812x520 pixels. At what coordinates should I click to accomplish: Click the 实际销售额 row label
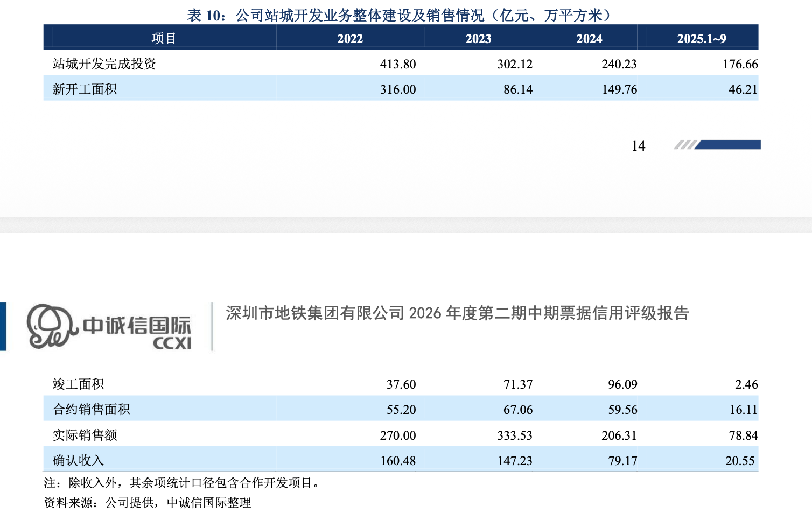(85, 435)
